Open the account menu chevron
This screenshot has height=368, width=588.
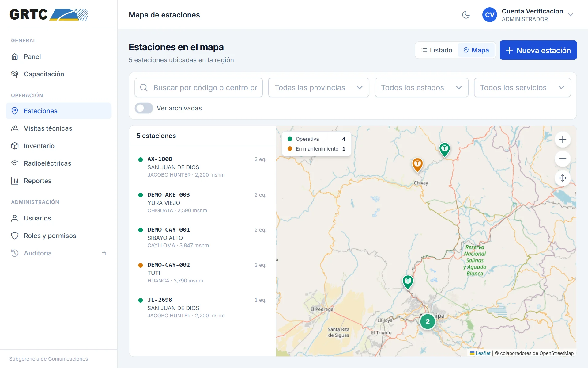570,15
